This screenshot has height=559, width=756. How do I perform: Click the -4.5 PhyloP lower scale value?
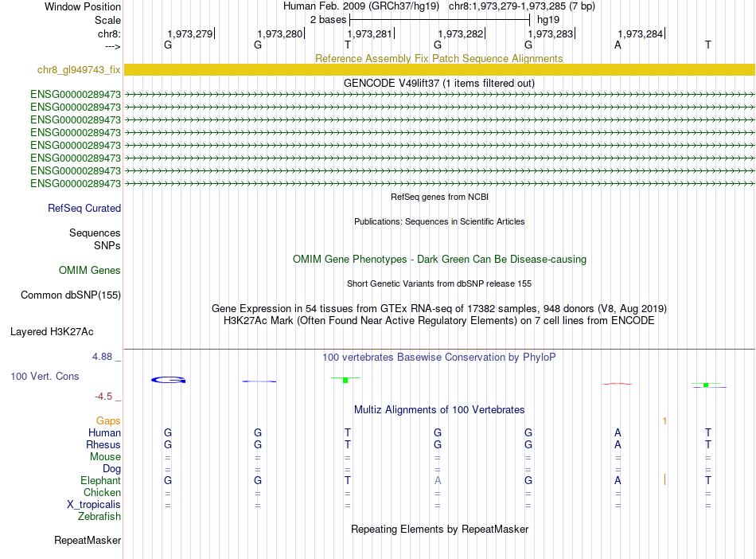pyautogui.click(x=103, y=397)
